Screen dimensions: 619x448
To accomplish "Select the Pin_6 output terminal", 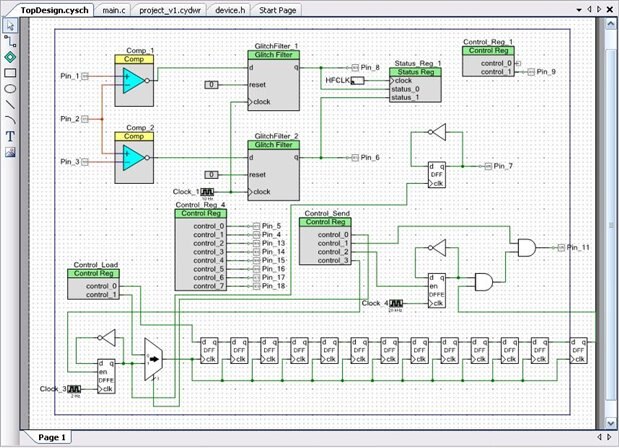I will [355, 157].
